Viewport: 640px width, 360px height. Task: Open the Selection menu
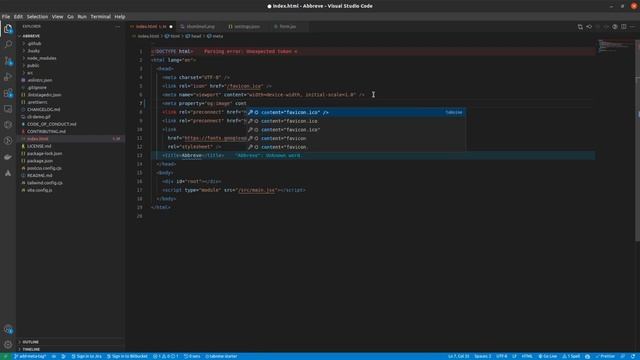37,17
